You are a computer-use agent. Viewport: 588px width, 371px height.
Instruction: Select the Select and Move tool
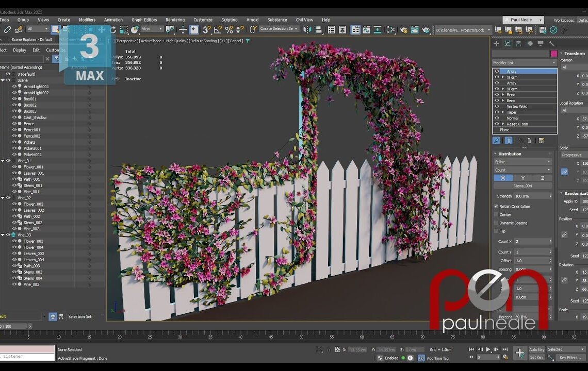[x=102, y=29]
